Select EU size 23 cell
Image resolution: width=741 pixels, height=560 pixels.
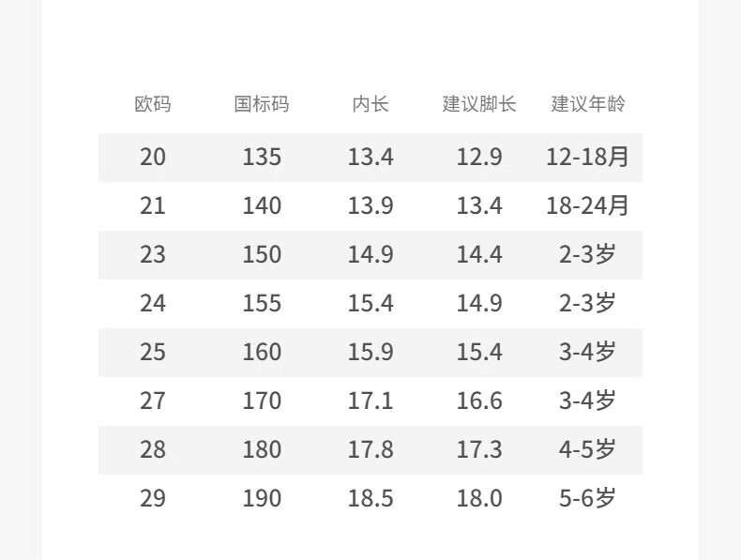(153, 254)
